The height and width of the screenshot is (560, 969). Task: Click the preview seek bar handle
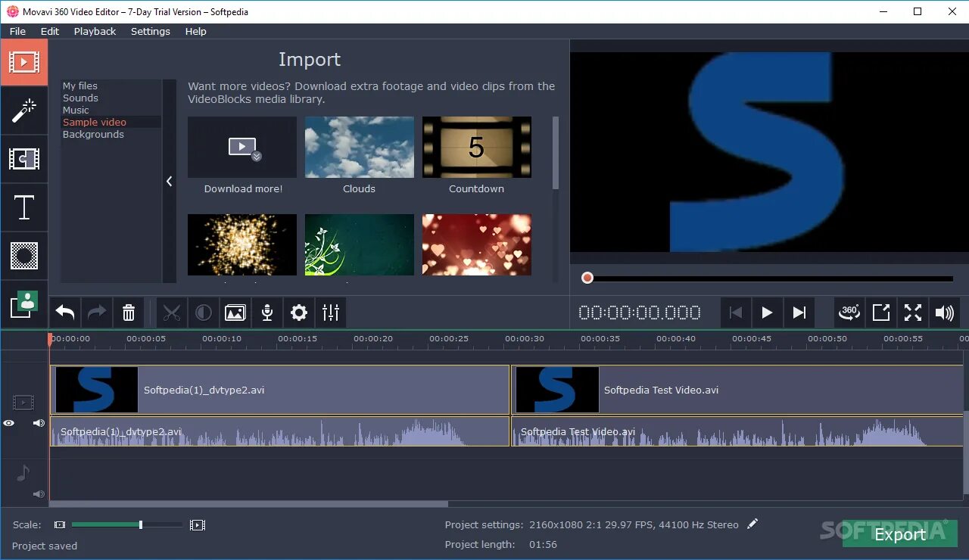tap(587, 278)
